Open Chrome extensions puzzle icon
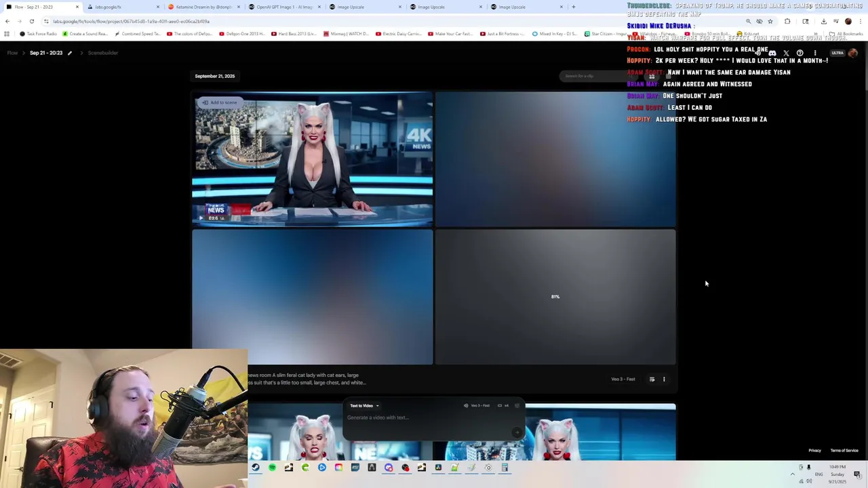 (x=787, y=21)
